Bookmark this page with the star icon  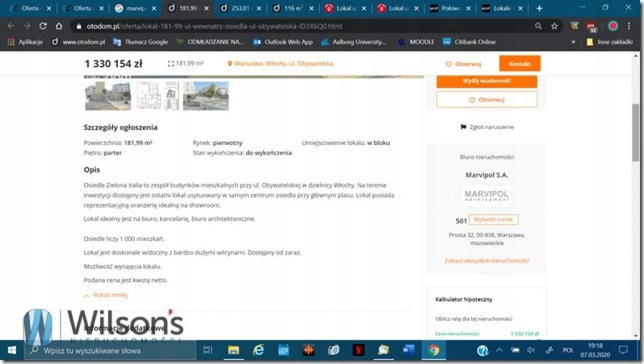coord(554,26)
